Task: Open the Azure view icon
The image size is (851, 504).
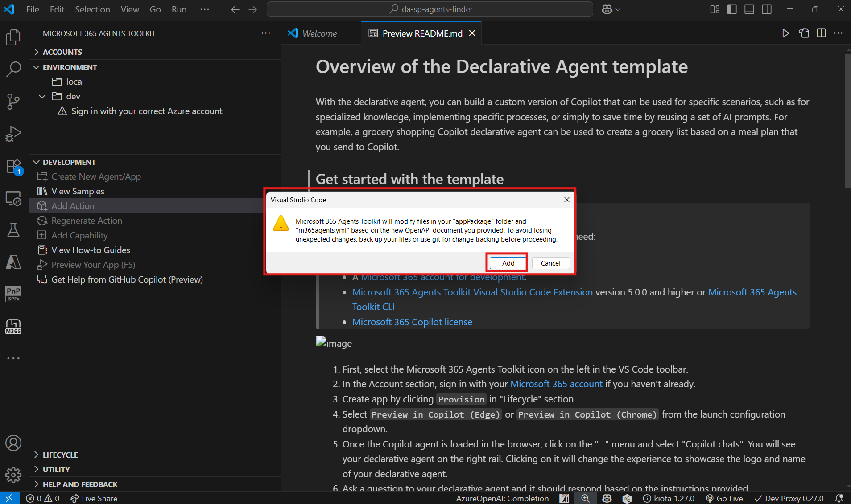Action: (13, 262)
